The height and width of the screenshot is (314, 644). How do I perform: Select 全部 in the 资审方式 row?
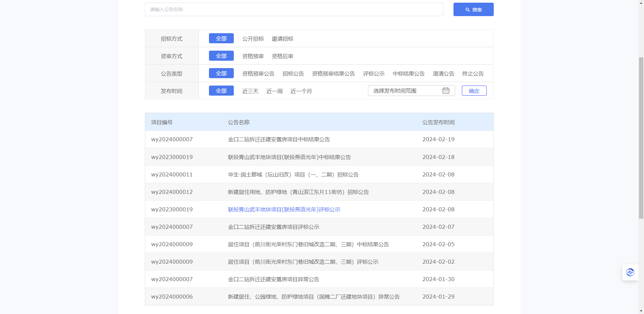[221, 56]
